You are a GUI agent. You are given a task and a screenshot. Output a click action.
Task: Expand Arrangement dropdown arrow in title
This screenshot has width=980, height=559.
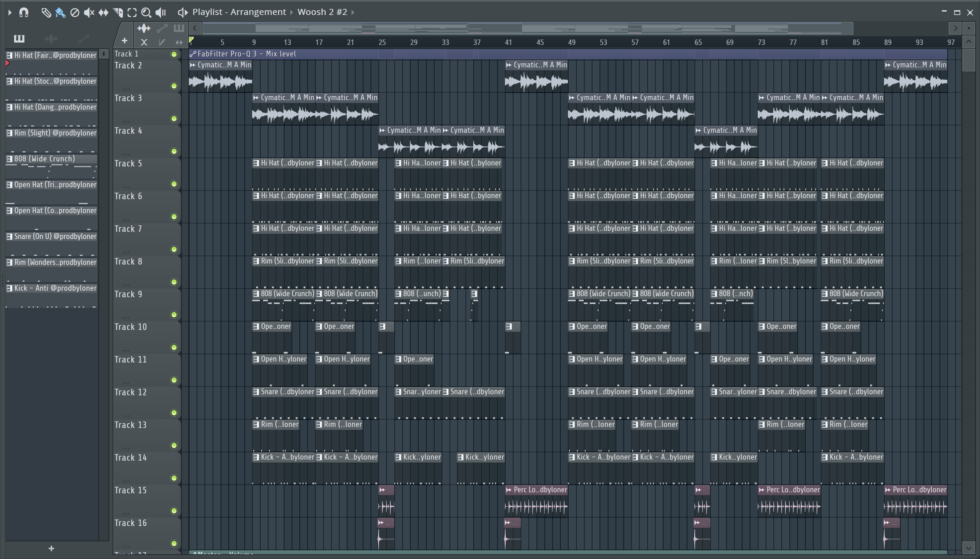tap(292, 12)
